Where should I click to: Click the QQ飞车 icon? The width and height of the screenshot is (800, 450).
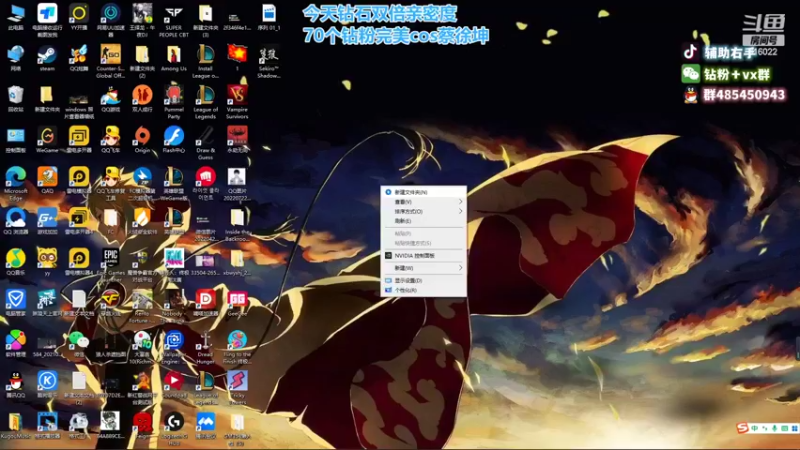coord(110,140)
